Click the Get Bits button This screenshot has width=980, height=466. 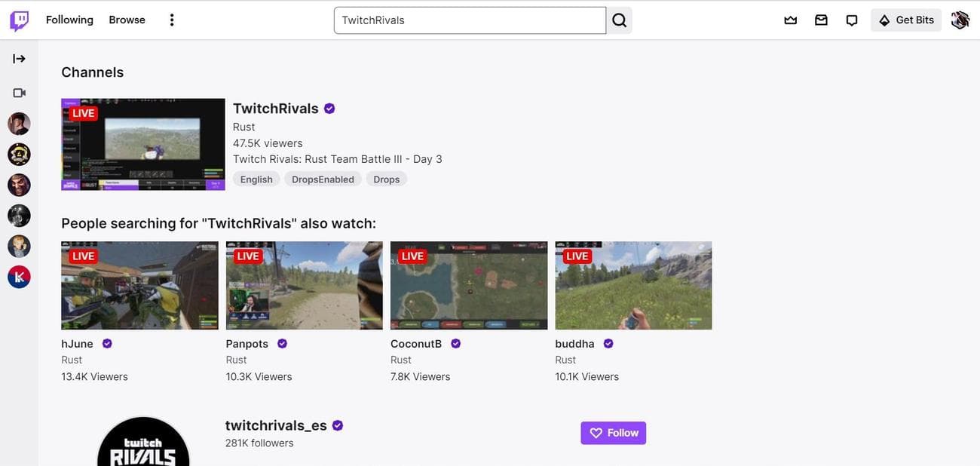[906, 20]
